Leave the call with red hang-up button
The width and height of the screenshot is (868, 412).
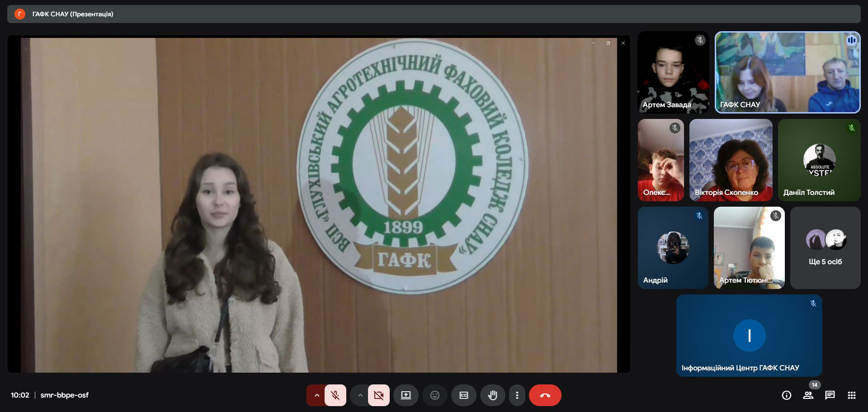click(545, 395)
